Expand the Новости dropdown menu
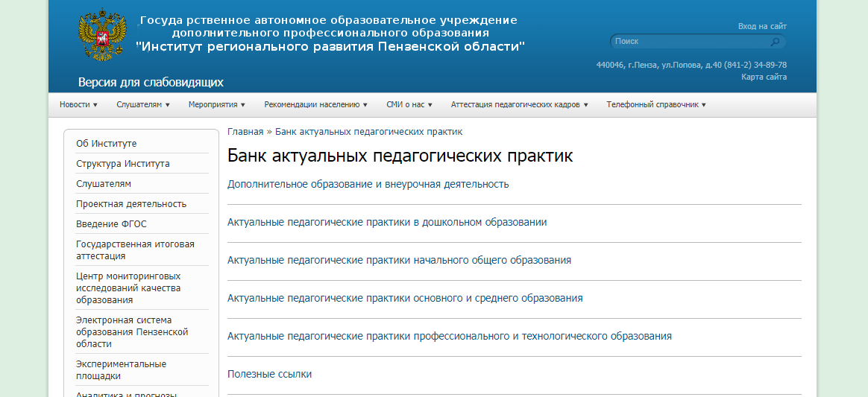The height and width of the screenshot is (397, 868). [x=78, y=105]
